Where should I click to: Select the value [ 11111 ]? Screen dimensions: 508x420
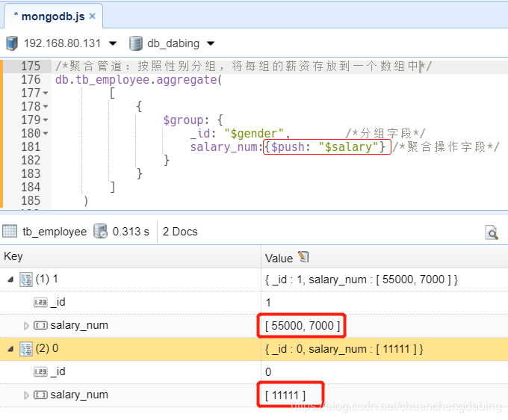click(x=285, y=395)
